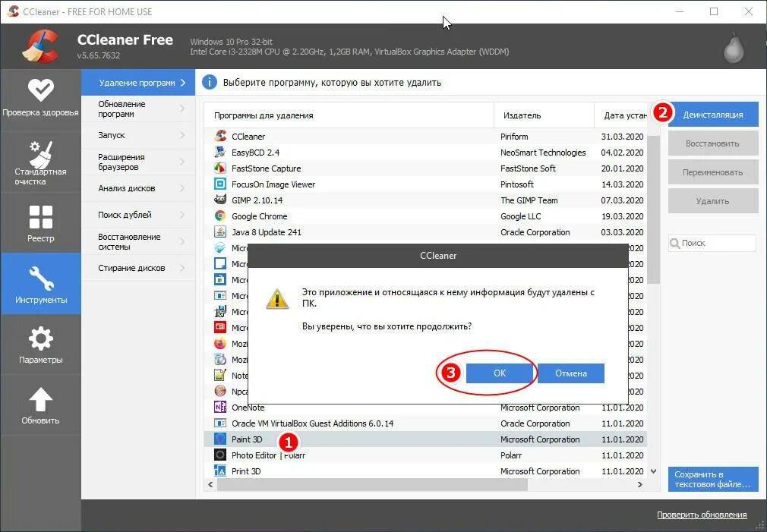Sort by Дата установки column header
Image resolution: width=767 pixels, height=532 pixels.
(620, 115)
